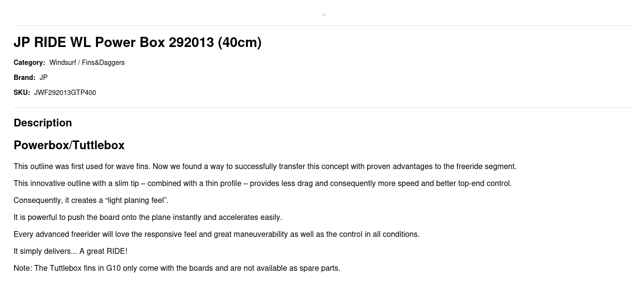644x295 pixels.
Task: Click the note about Tuttlebox fins in G10
Action: [177, 268]
